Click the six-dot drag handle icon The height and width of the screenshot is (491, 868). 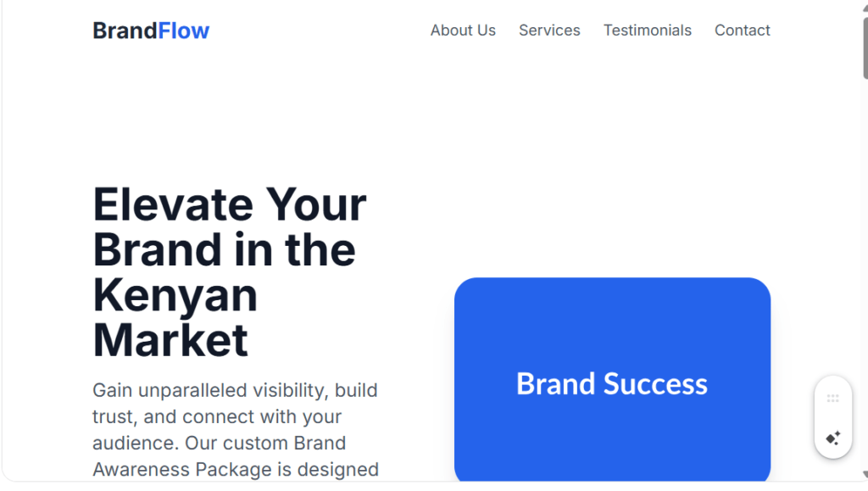(x=832, y=398)
